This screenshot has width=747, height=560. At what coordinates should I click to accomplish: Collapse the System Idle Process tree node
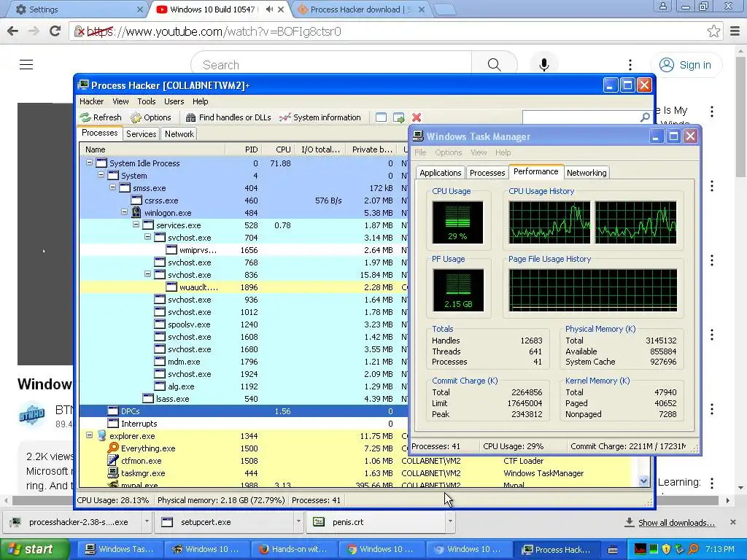point(89,163)
